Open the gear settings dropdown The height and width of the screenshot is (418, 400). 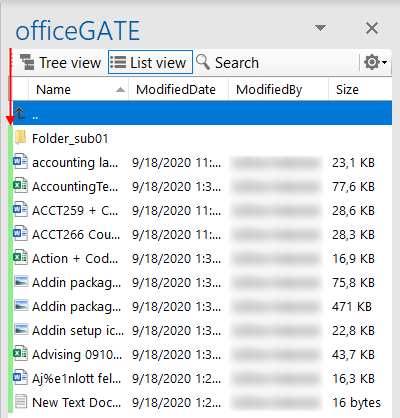(375, 62)
